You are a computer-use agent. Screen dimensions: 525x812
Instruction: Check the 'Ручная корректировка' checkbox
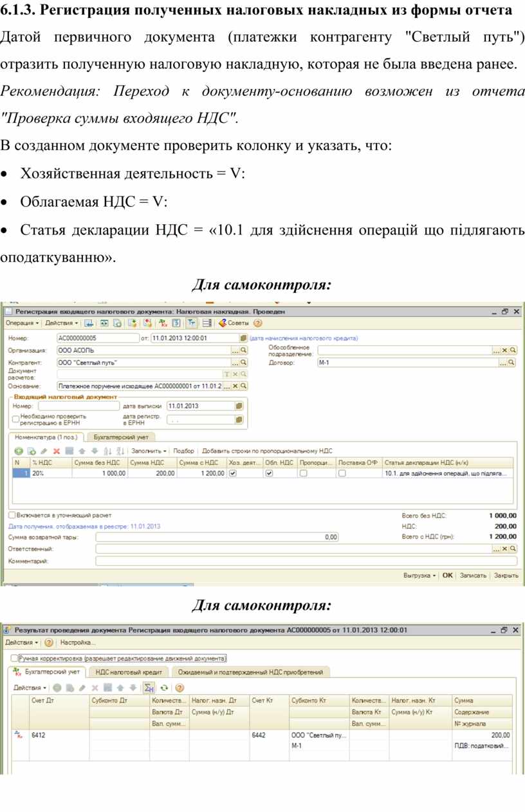15,658
